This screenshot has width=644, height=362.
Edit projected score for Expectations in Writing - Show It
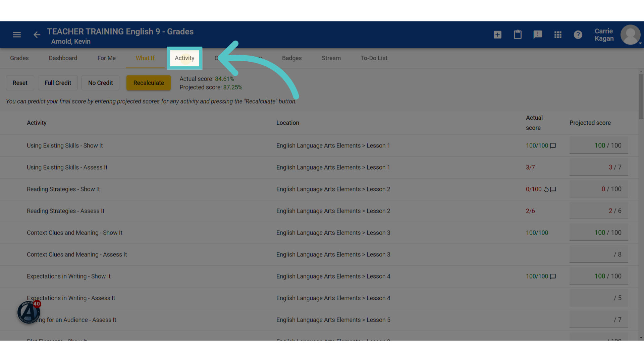(599, 276)
